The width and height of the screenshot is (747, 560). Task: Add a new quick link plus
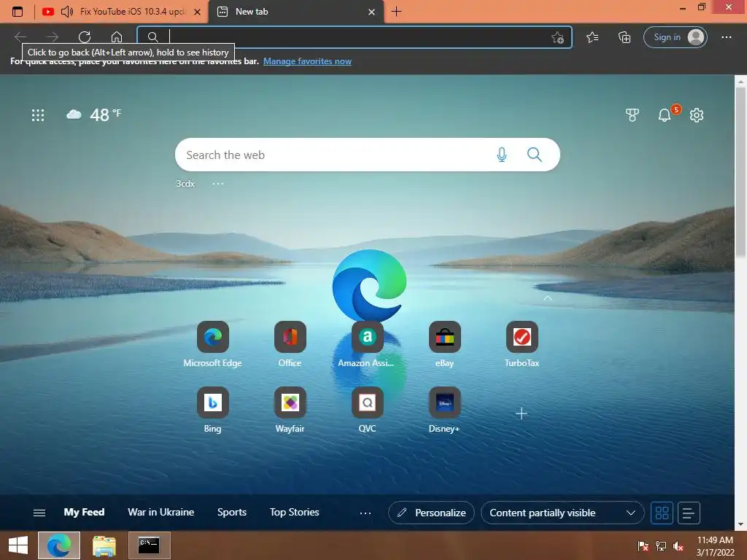tap(521, 413)
